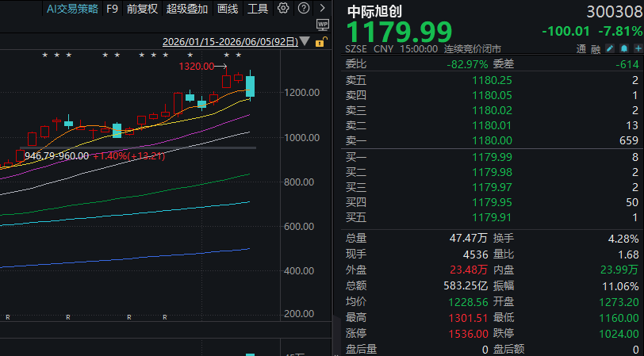Select 买四 price 1179.95

pyautogui.click(x=492, y=202)
